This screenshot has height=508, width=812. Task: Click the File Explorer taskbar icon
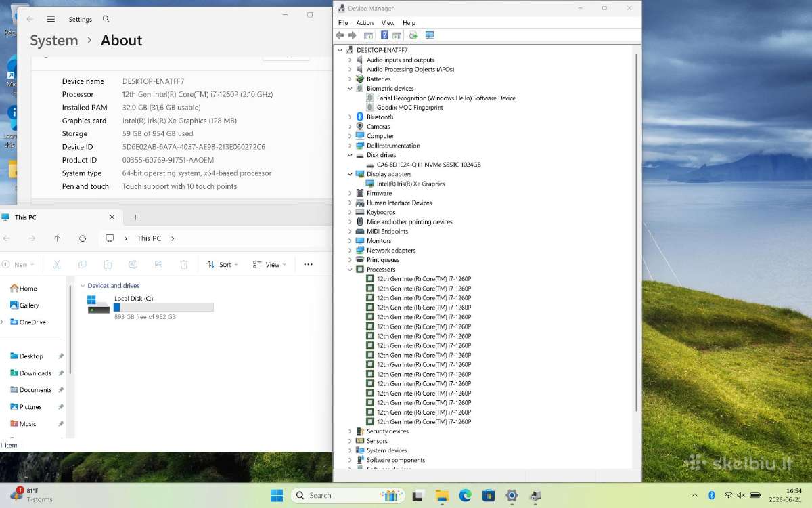coord(442,495)
